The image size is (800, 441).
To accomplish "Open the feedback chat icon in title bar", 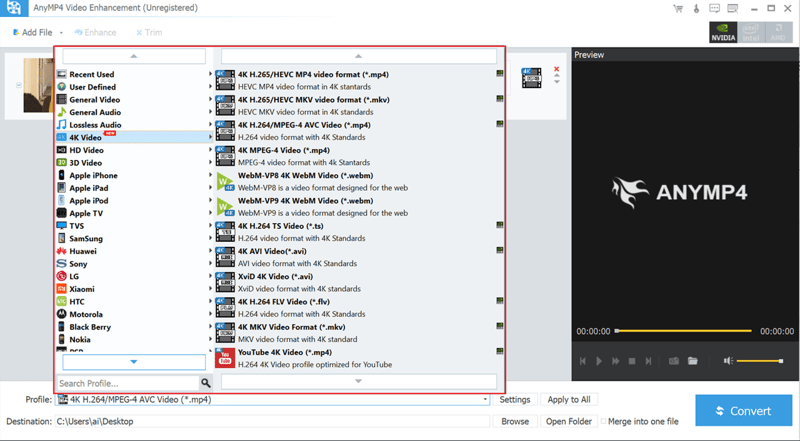I will pos(714,8).
